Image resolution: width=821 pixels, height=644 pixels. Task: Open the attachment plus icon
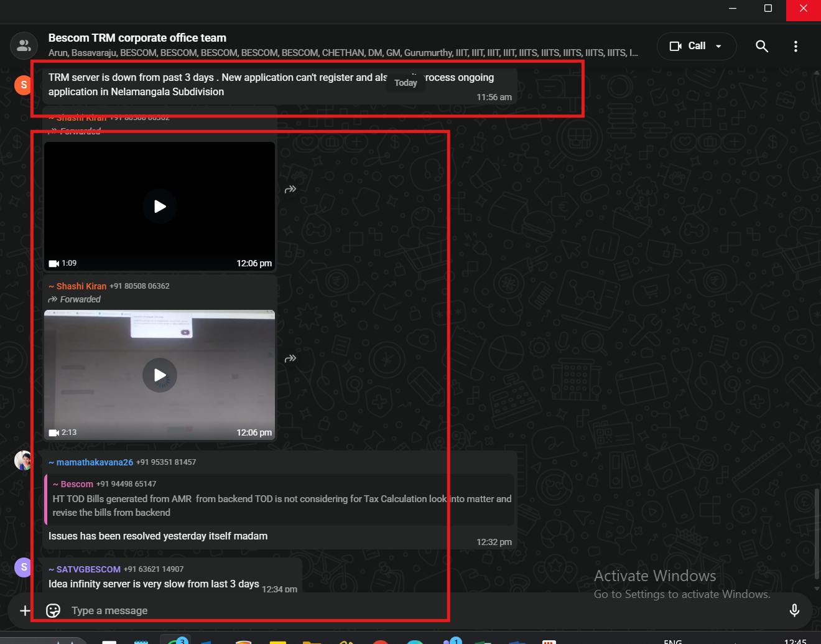click(x=25, y=610)
